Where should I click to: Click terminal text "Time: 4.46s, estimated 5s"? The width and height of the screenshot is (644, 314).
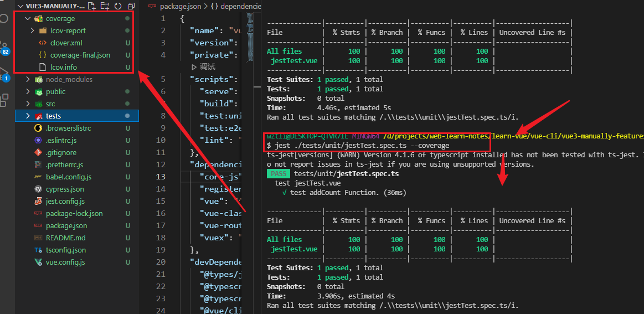[x=329, y=107]
